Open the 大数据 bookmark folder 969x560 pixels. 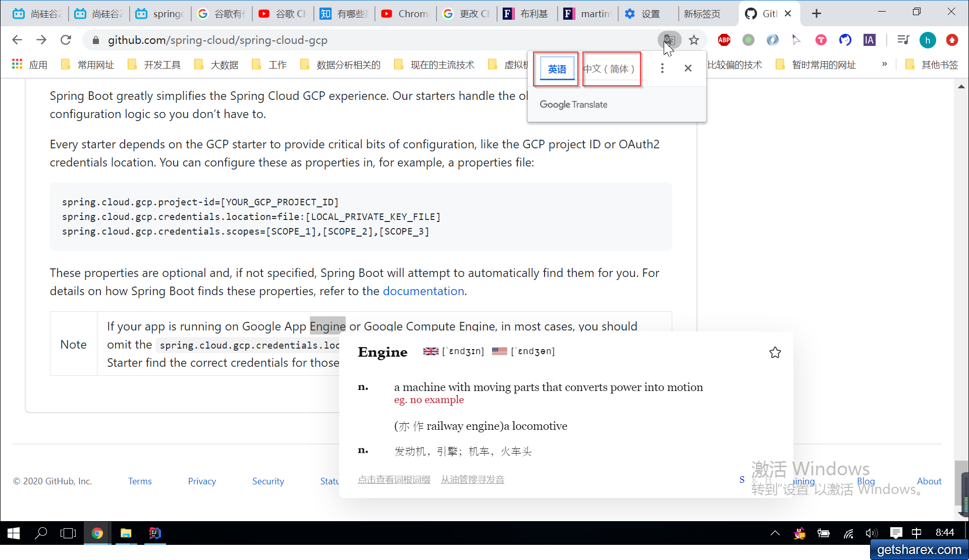pyautogui.click(x=217, y=65)
